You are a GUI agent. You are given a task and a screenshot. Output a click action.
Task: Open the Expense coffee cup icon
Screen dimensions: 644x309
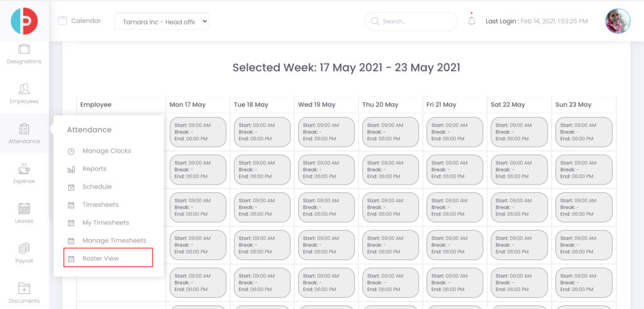pyautogui.click(x=25, y=169)
